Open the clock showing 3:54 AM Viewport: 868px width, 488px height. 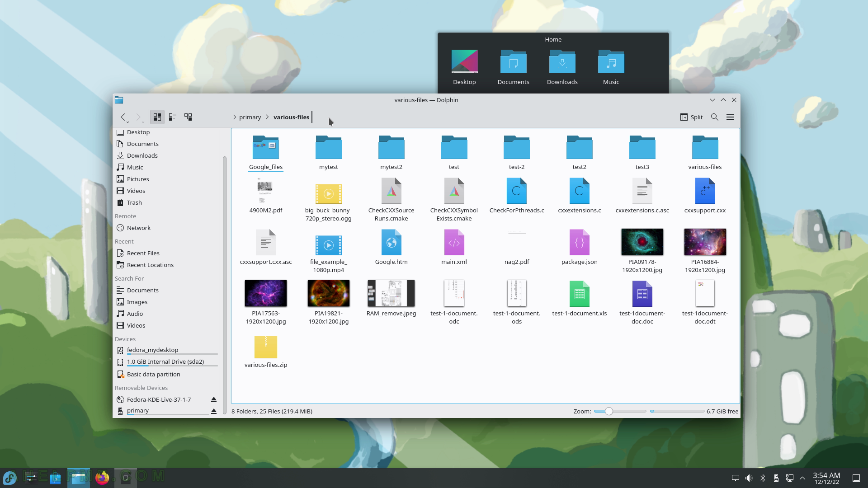click(x=827, y=478)
